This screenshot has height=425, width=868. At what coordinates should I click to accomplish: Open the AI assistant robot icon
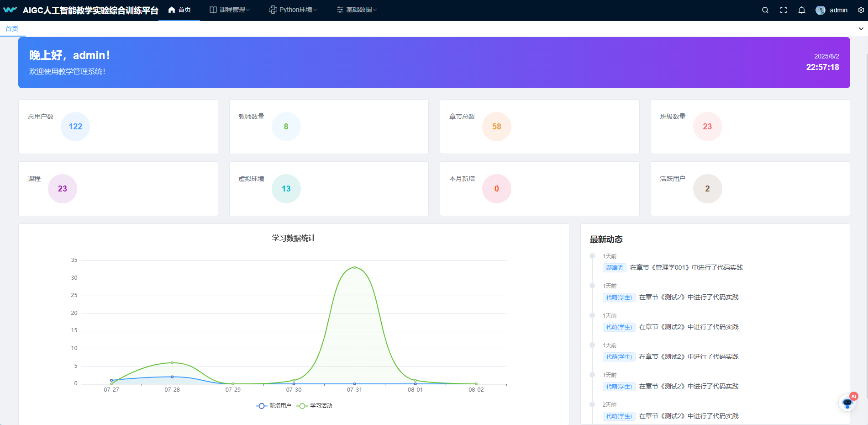point(847,403)
